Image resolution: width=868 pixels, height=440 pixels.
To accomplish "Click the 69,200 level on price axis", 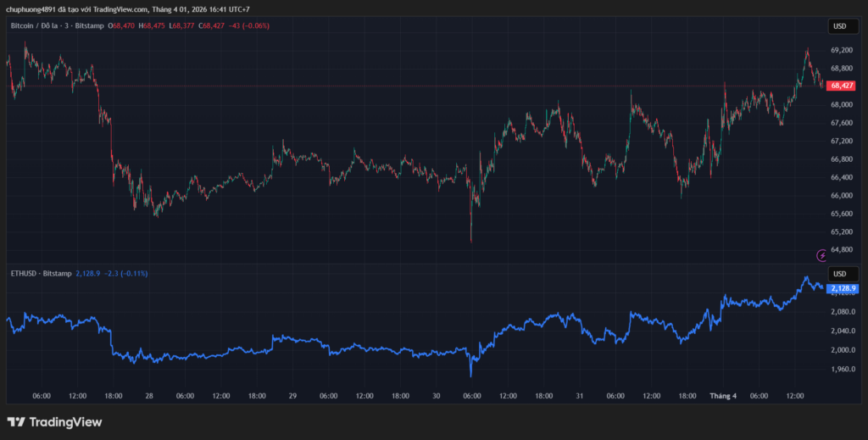I will tap(841, 50).
